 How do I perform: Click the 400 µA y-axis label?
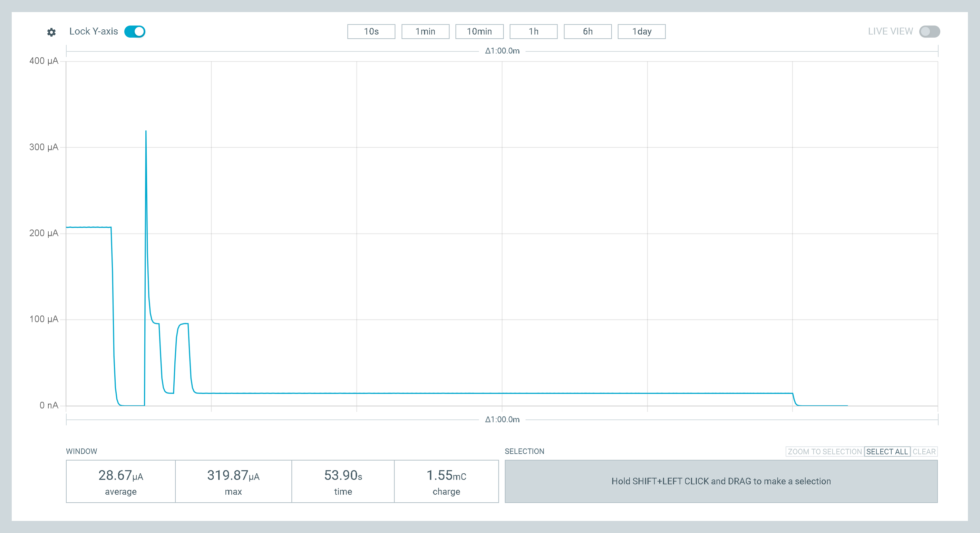point(44,61)
